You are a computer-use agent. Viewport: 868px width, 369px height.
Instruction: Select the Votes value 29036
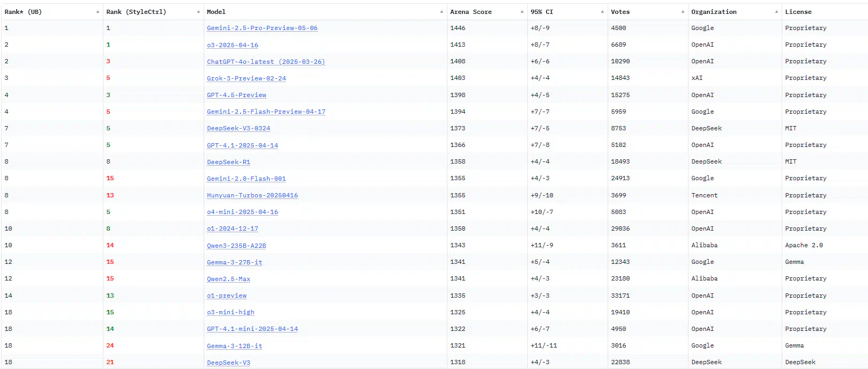tap(620, 228)
